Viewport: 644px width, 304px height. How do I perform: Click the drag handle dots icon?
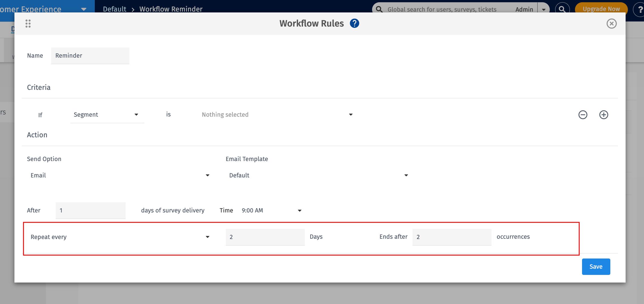coord(28,23)
